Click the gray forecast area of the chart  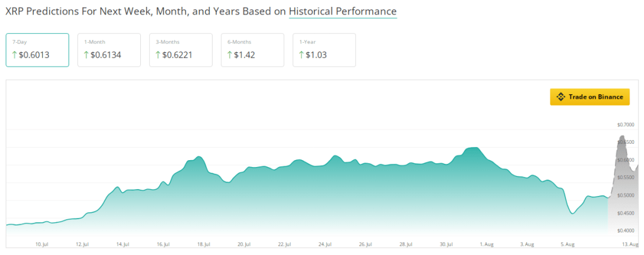tap(621, 188)
